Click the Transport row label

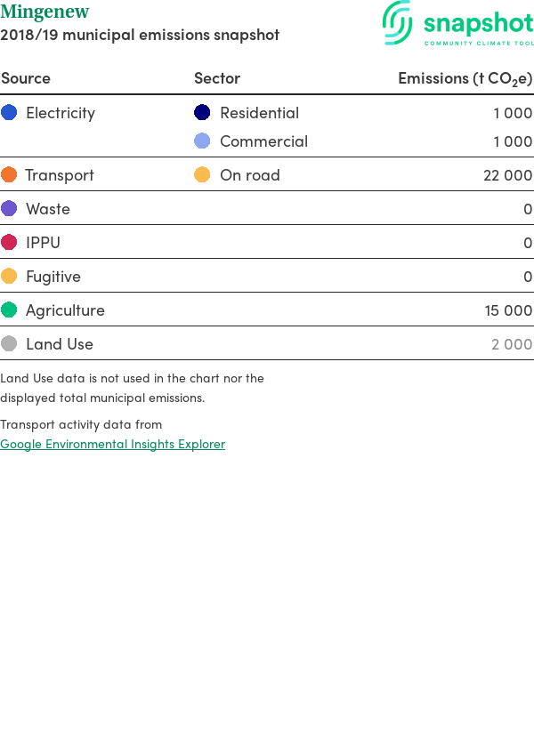tap(60, 175)
